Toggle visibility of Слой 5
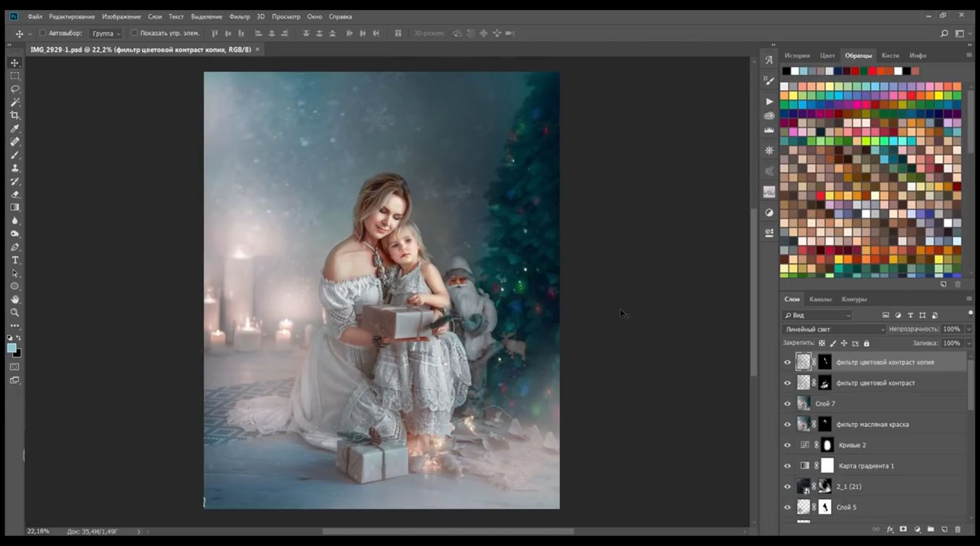 (x=787, y=507)
